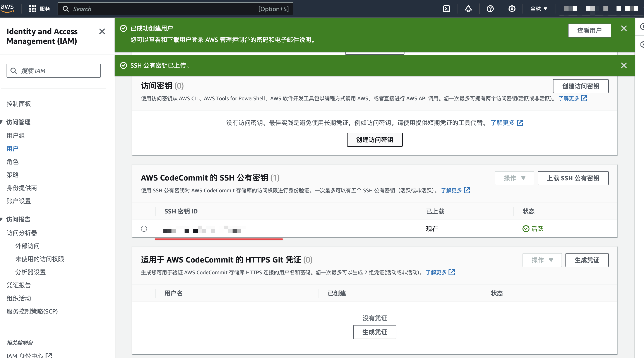Image resolution: width=644 pixels, height=358 pixels.
Task: Click the 活跃 status check icon
Action: [526, 228]
